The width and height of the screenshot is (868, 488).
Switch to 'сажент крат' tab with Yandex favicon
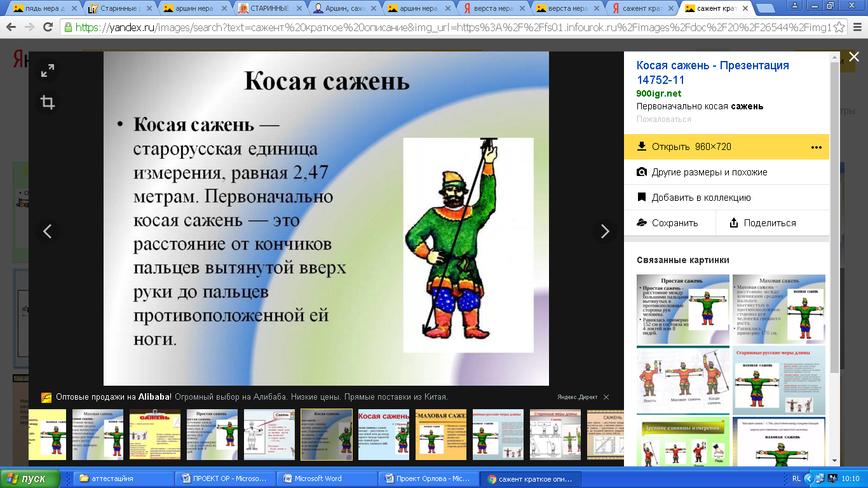coord(643,9)
